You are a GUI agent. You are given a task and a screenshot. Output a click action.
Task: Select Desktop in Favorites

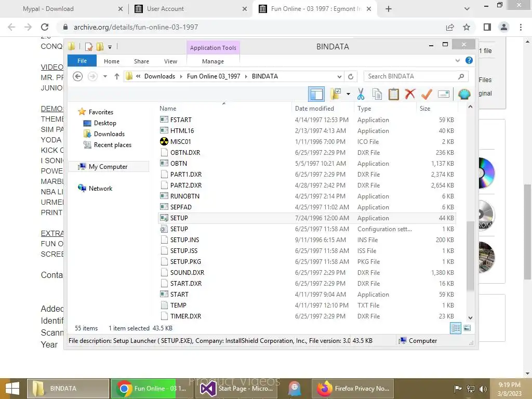[x=105, y=123]
